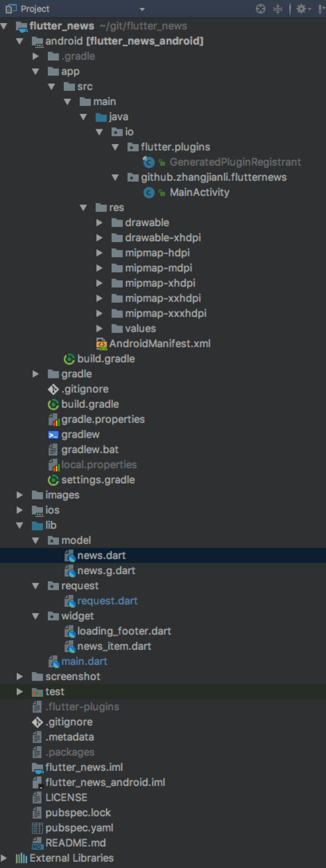Expand the images folder
The width and height of the screenshot is (326, 868).
tap(20, 495)
